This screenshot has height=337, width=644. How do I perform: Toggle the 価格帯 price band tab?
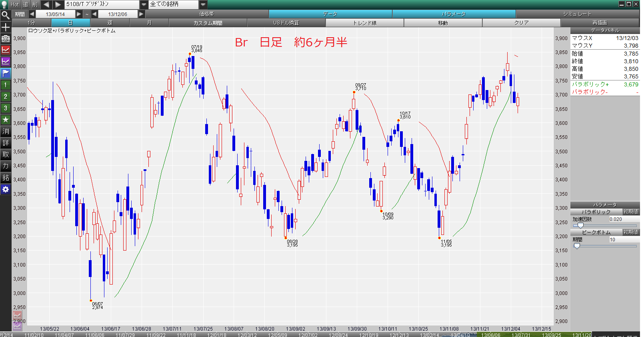tap(207, 14)
